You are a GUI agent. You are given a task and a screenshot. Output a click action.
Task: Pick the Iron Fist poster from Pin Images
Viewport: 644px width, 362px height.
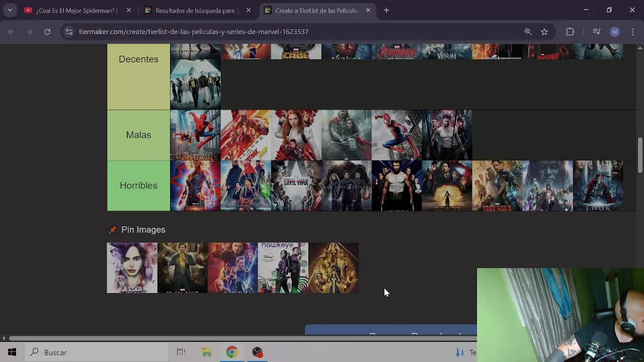[182, 268]
